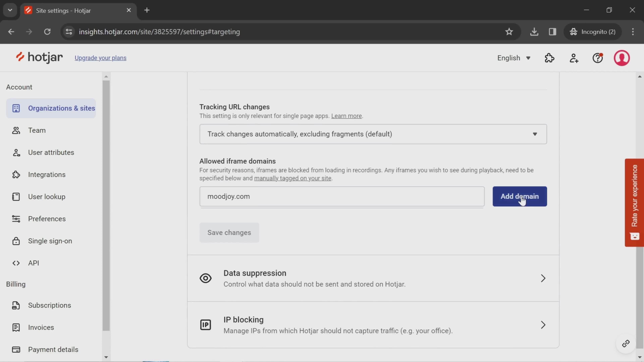
Task: Click the iframe domain input field
Action: [342, 196]
